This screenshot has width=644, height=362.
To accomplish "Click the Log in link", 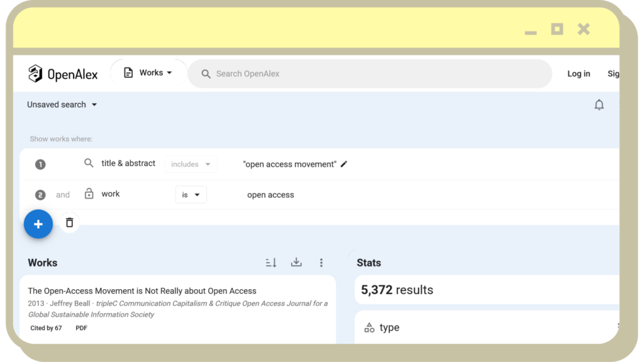I will [578, 74].
